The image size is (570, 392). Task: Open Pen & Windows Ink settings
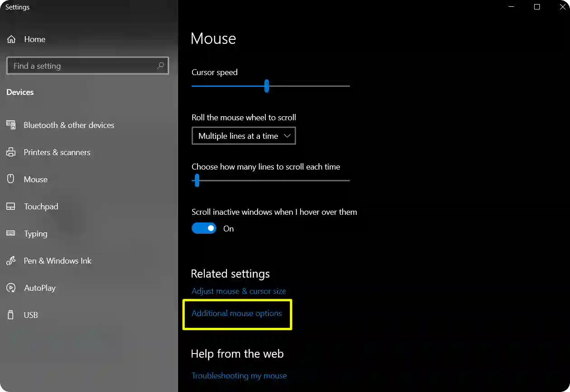[x=10, y=260]
